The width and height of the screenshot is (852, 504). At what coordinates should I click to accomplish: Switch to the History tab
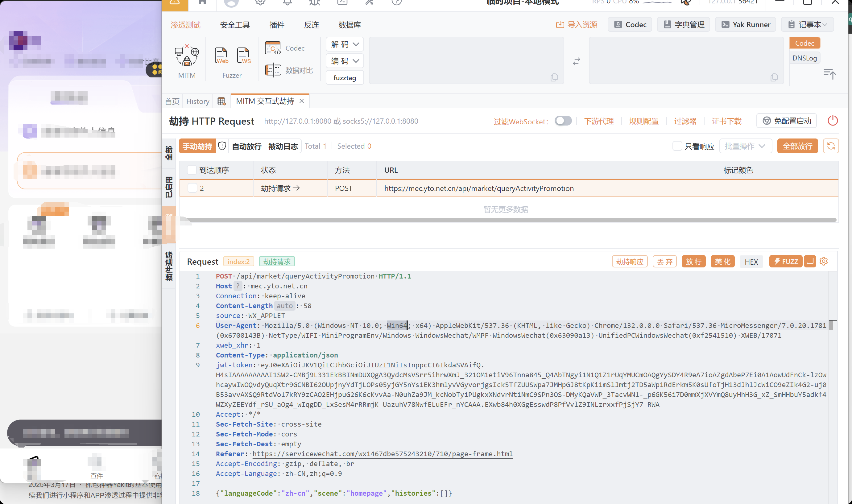click(198, 101)
